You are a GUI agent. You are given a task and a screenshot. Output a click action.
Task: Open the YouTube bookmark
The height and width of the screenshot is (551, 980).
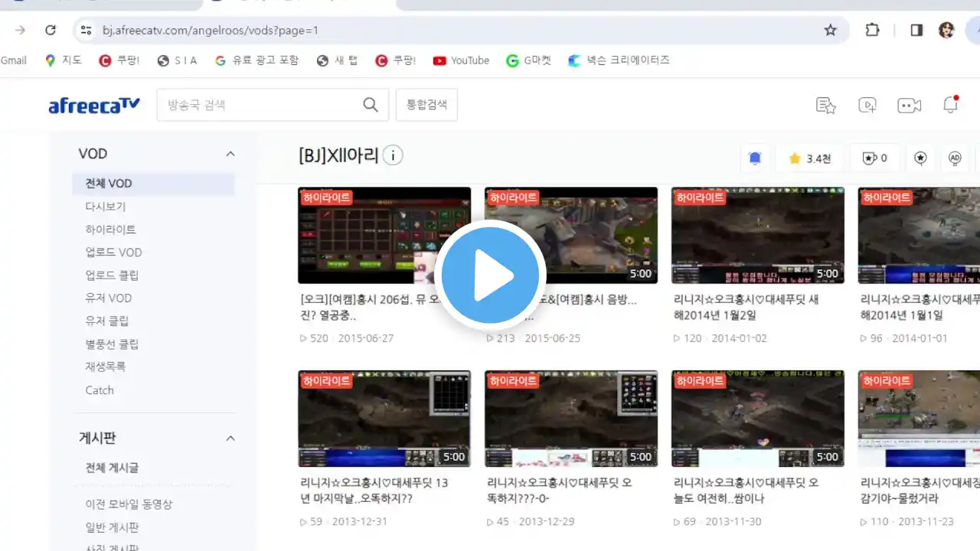[x=461, y=60]
